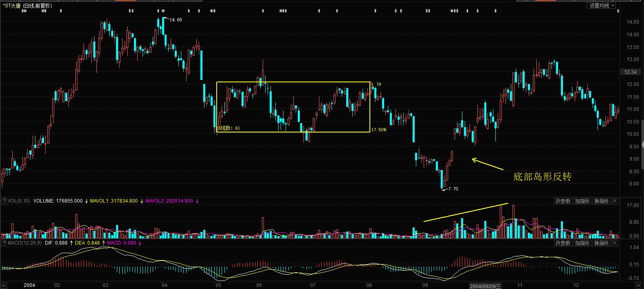Open the 设置均线 moving-average dropdown

click(602, 6)
